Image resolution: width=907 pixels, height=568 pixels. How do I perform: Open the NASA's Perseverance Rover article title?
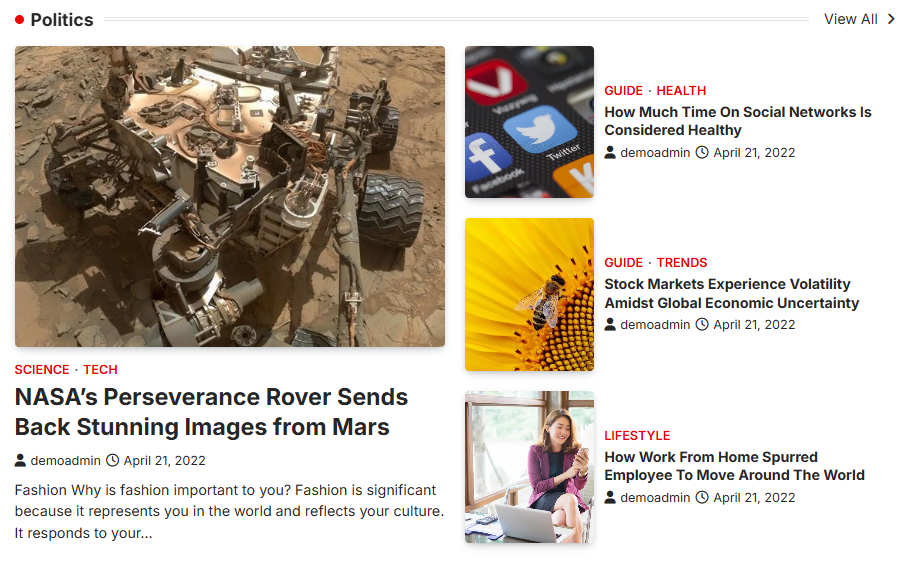(211, 412)
